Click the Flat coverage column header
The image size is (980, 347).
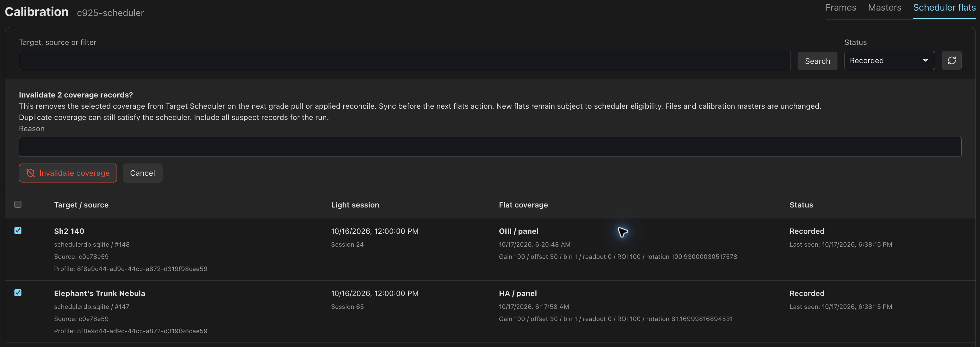coord(523,205)
